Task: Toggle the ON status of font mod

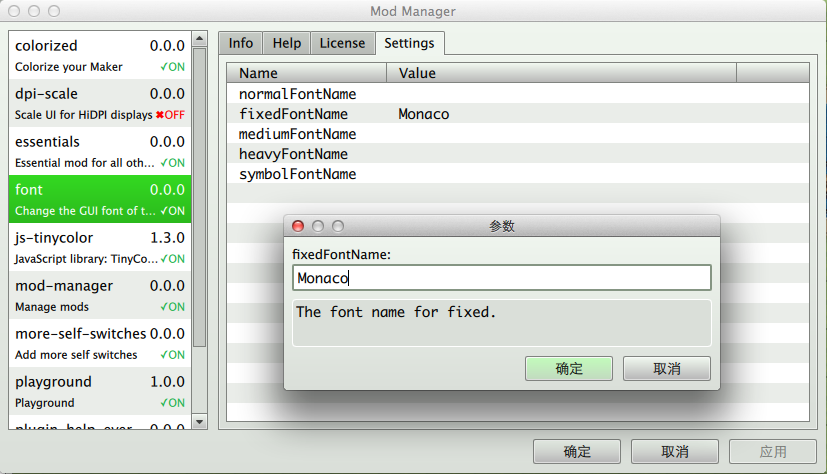Action: coord(172,211)
